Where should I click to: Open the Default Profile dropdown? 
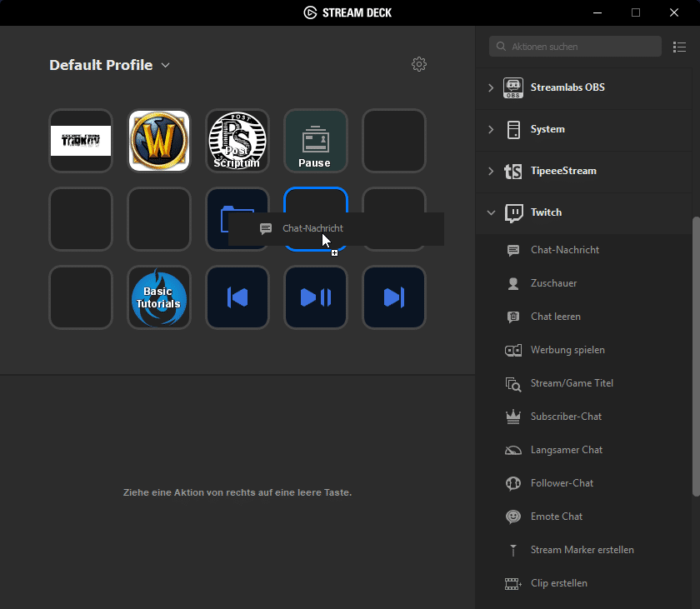[x=109, y=65]
